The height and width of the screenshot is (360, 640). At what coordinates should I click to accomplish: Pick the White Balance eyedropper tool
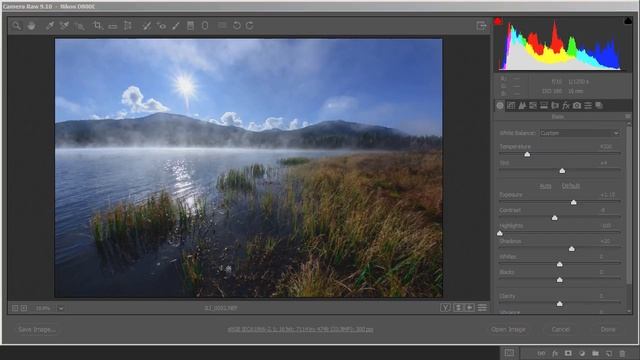pos(50,26)
